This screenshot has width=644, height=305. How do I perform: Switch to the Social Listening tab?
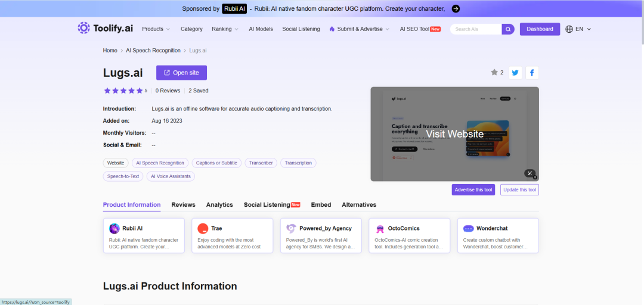[x=272, y=205]
